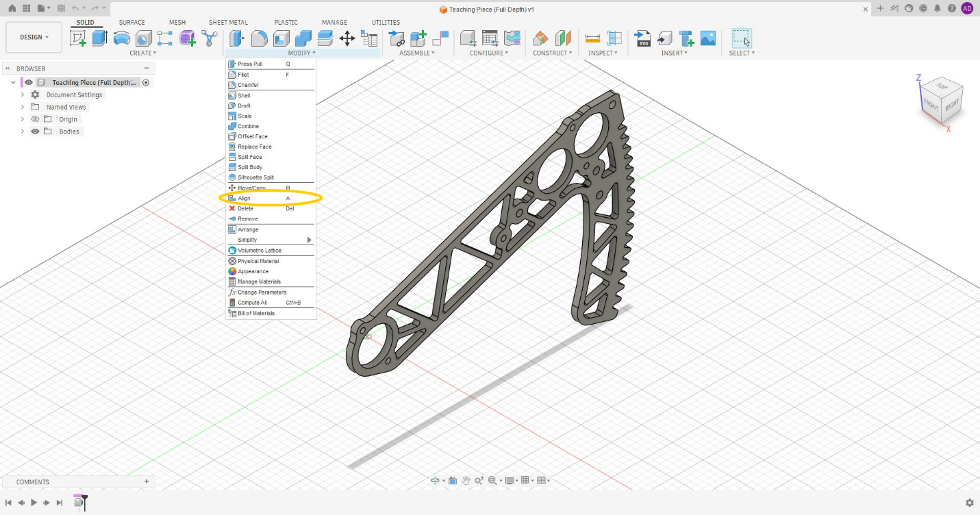Open the ASSEMBLE panel dropdown

point(417,53)
